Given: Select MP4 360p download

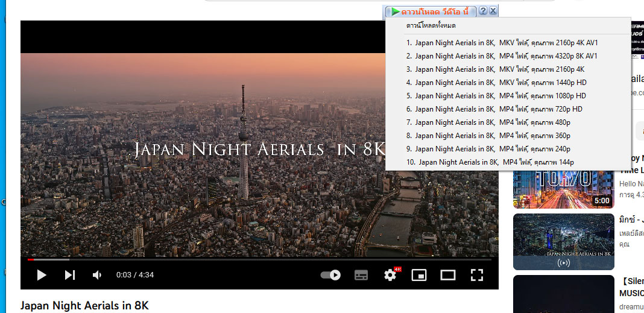Looking at the screenshot, I should point(488,136).
